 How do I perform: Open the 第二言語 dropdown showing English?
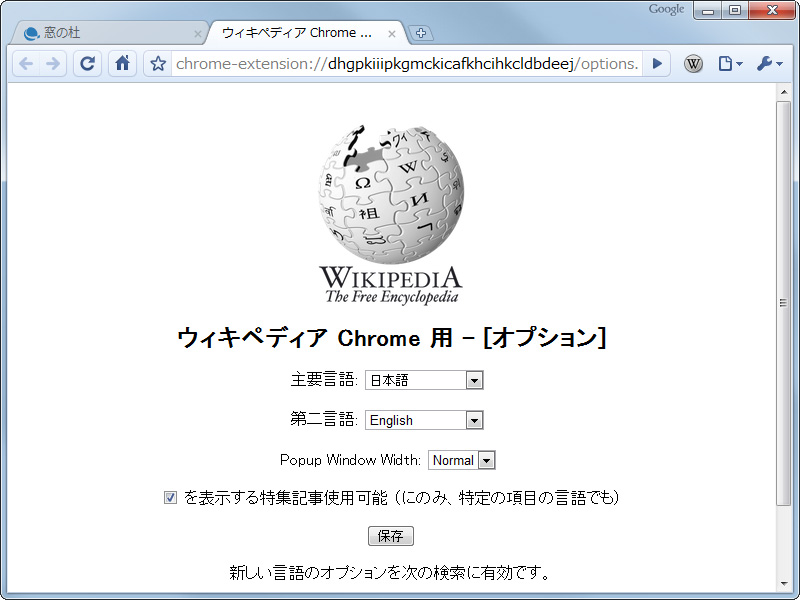424,420
